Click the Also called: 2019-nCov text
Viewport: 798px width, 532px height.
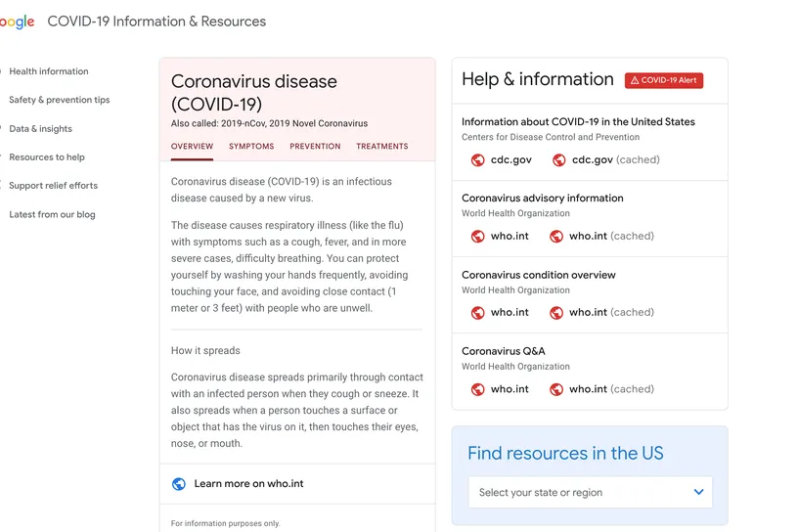coord(269,123)
